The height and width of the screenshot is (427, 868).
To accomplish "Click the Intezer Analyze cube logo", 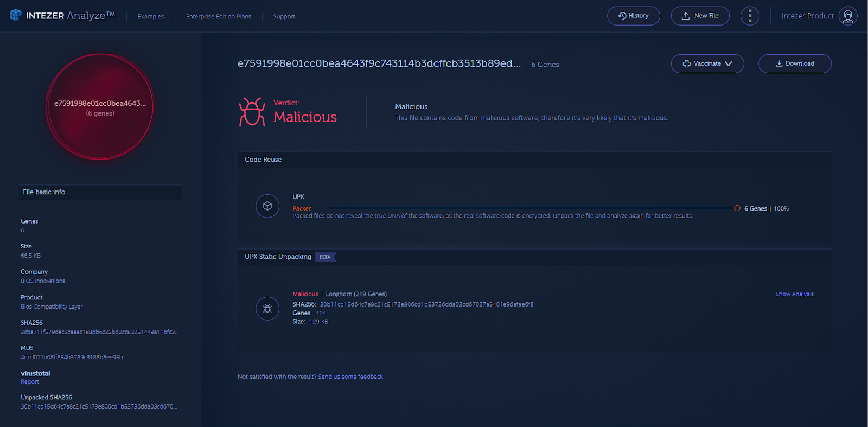I will (x=16, y=15).
